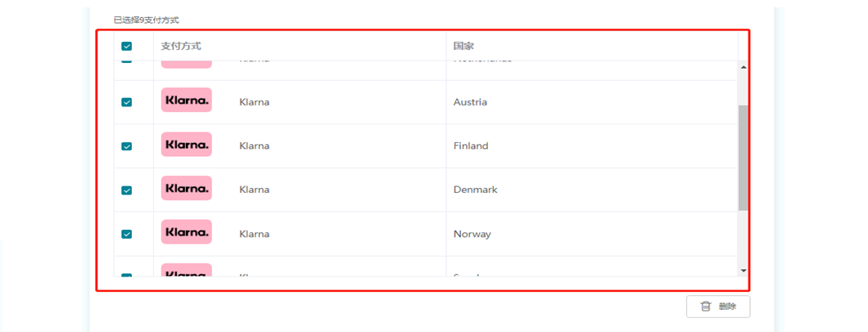Click the Klarna logo in Austria row
This screenshot has height=332, width=868.
(x=187, y=100)
